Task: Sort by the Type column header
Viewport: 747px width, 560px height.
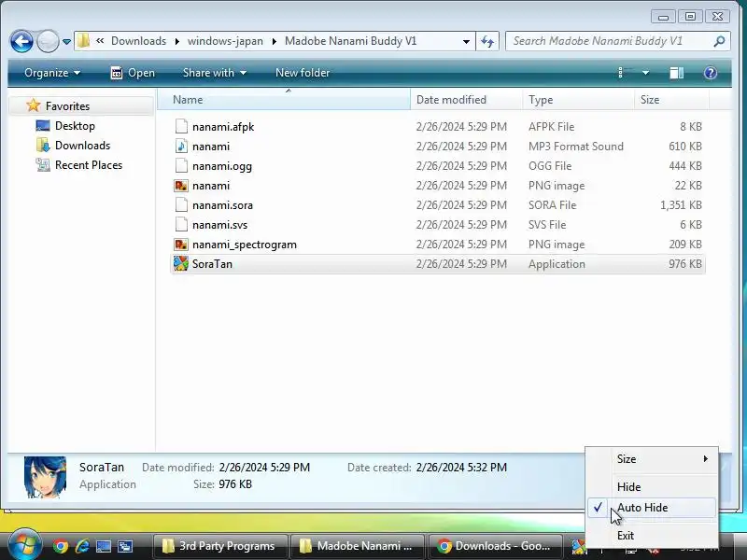Action: pyautogui.click(x=578, y=100)
